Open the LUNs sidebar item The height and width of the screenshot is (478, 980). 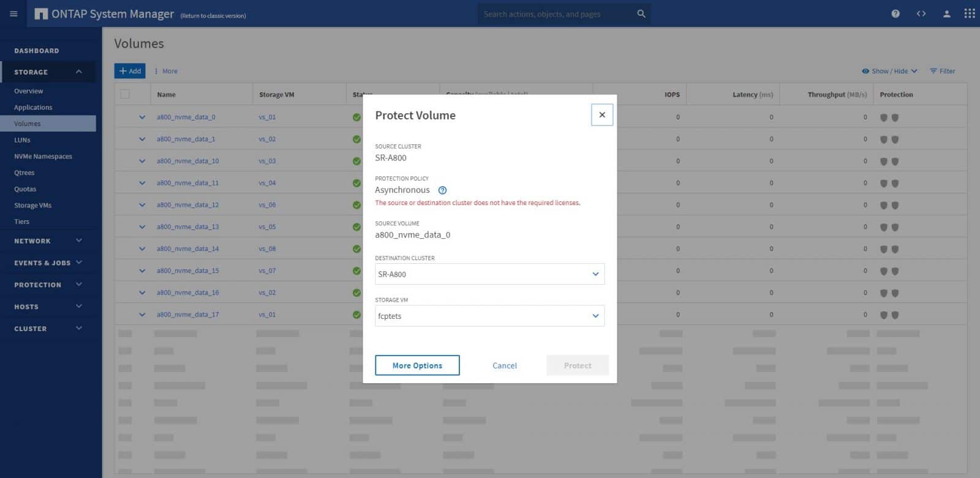[22, 140]
